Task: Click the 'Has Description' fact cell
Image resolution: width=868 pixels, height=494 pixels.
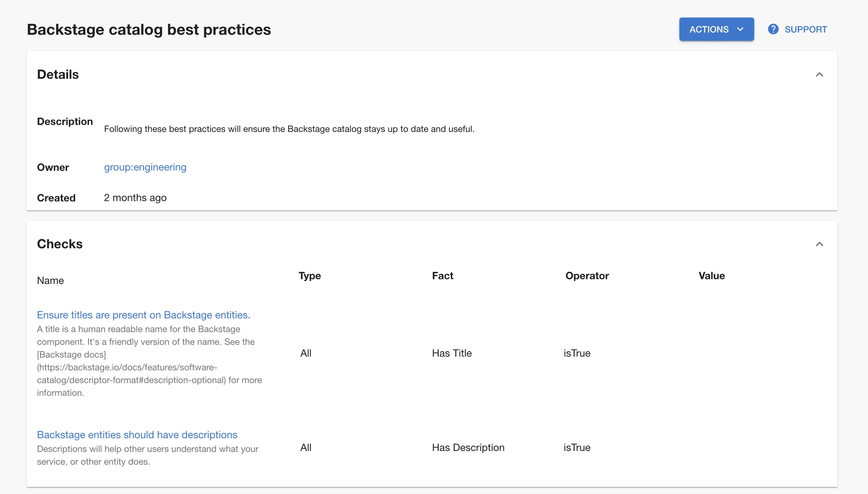Action: coord(468,447)
